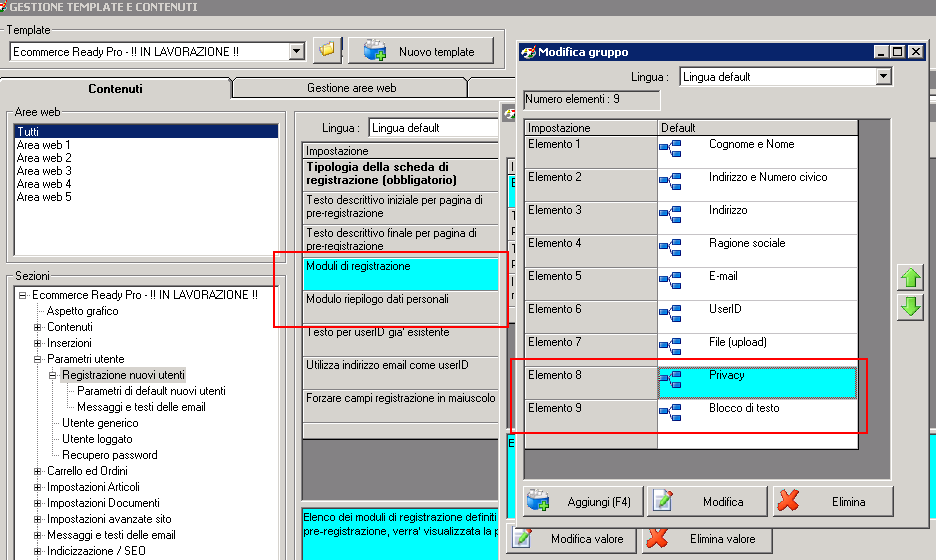Select Parametri di default nuovi utenti
The width and height of the screenshot is (936, 560).
pyautogui.click(x=151, y=391)
